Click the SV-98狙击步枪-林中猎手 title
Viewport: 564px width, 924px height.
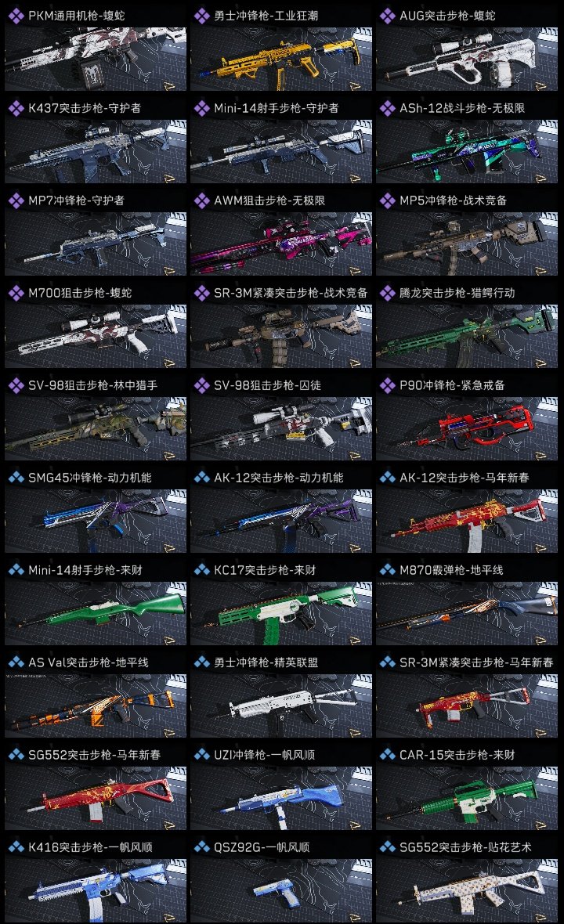pos(92,385)
